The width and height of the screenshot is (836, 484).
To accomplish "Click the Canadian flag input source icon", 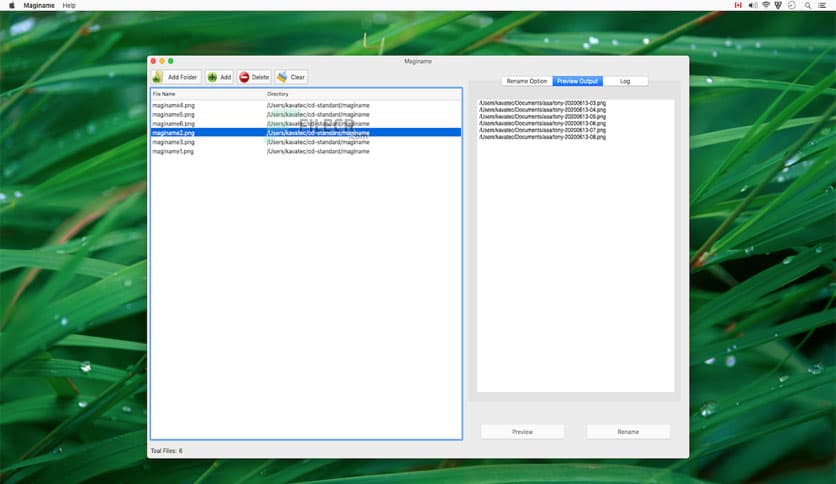I will (738, 5).
